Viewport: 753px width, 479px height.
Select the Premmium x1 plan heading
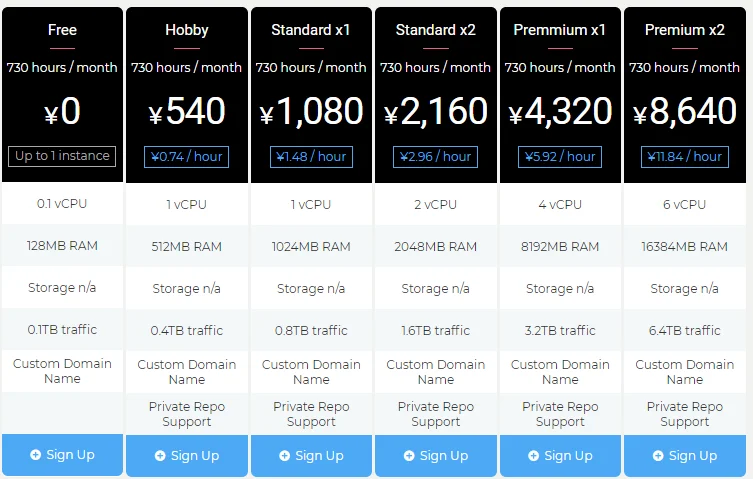560,30
